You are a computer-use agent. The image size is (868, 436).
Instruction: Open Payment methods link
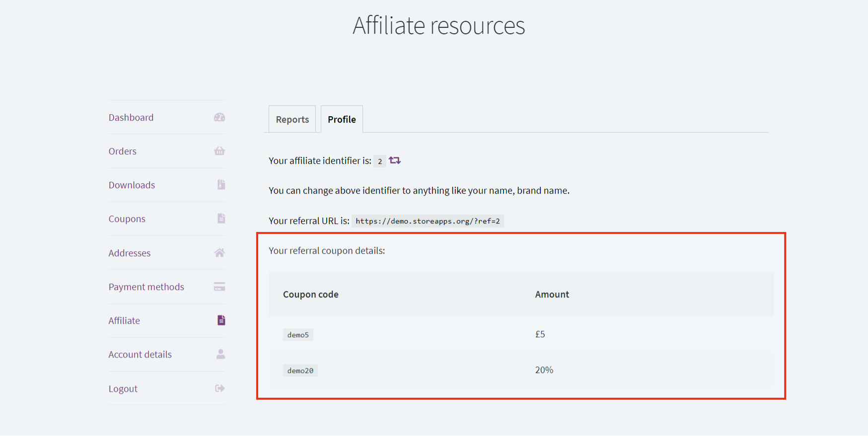click(146, 287)
